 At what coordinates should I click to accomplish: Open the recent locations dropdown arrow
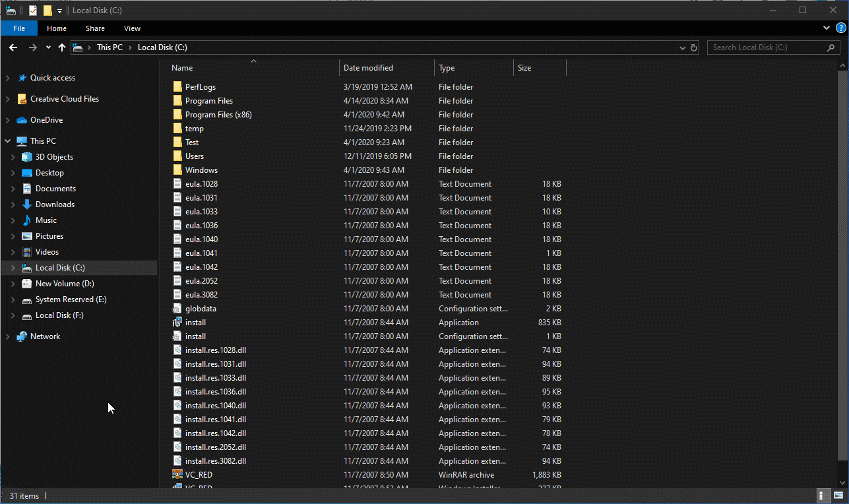(48, 47)
